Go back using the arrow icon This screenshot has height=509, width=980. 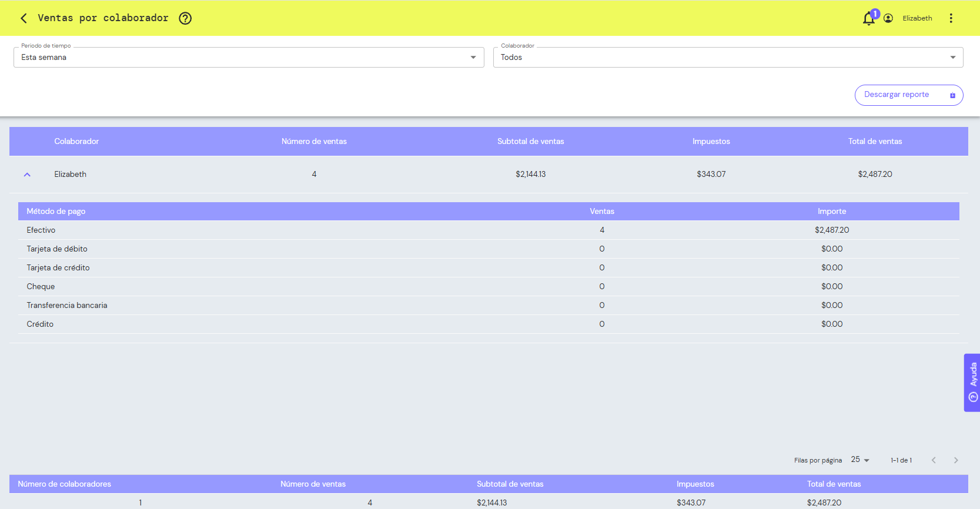[24, 18]
